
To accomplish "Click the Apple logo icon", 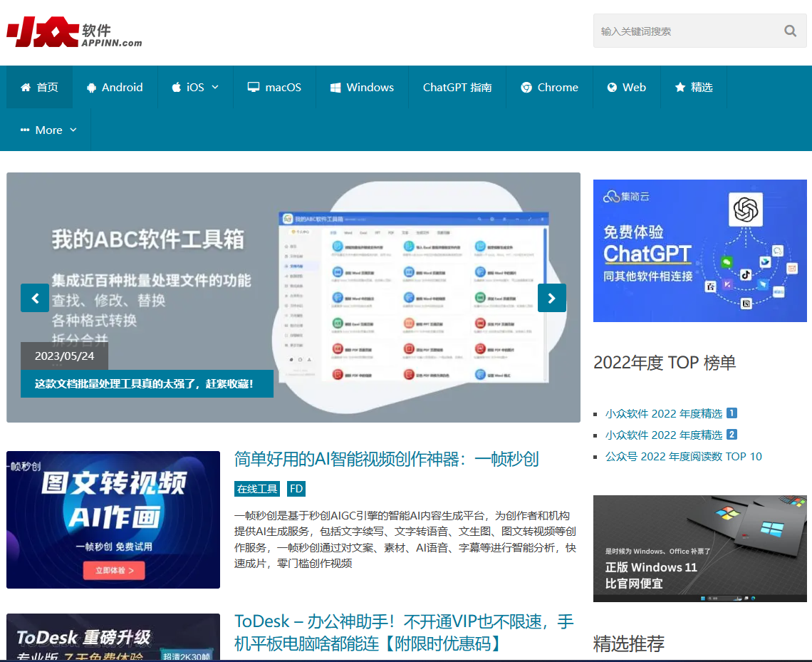I will 177,87.
